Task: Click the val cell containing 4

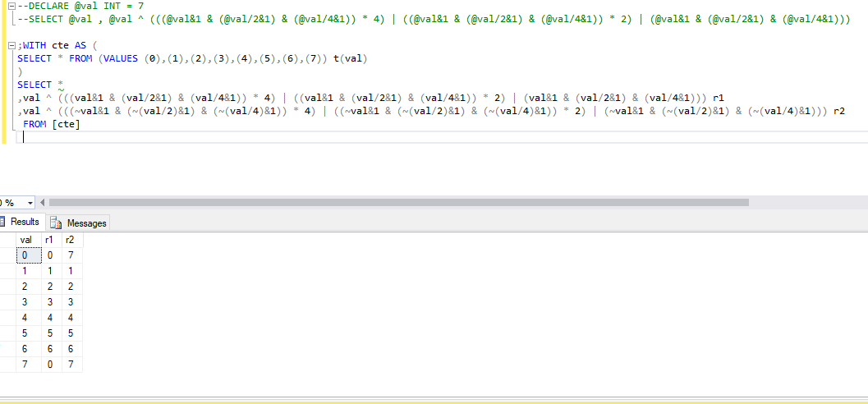Action: coord(26,317)
